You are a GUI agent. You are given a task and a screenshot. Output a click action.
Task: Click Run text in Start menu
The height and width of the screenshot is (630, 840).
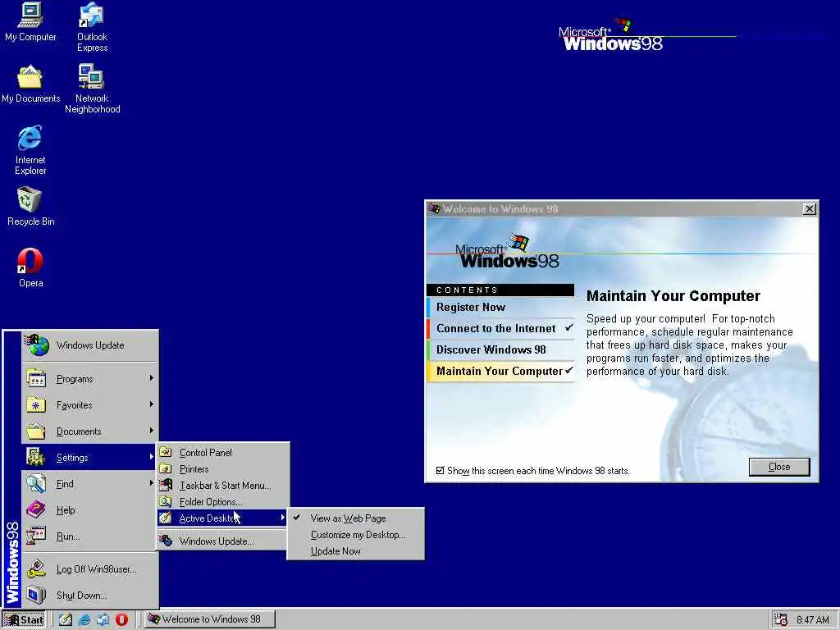point(68,536)
